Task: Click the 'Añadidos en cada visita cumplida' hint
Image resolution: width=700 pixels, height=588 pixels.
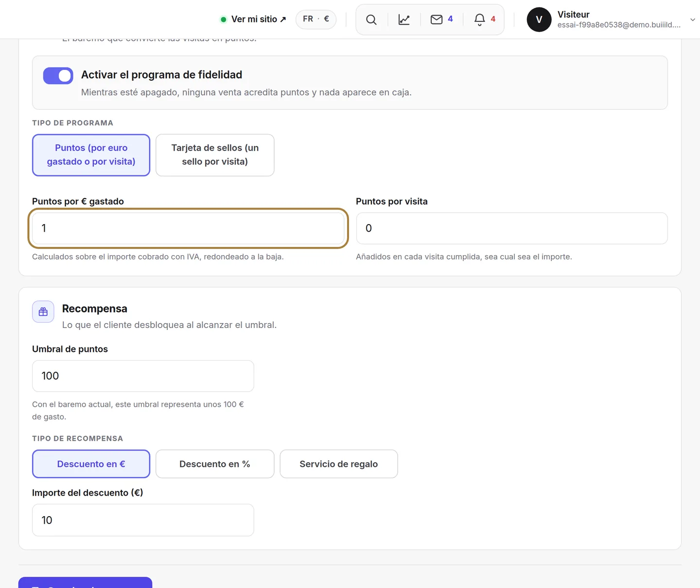Action: (464, 257)
